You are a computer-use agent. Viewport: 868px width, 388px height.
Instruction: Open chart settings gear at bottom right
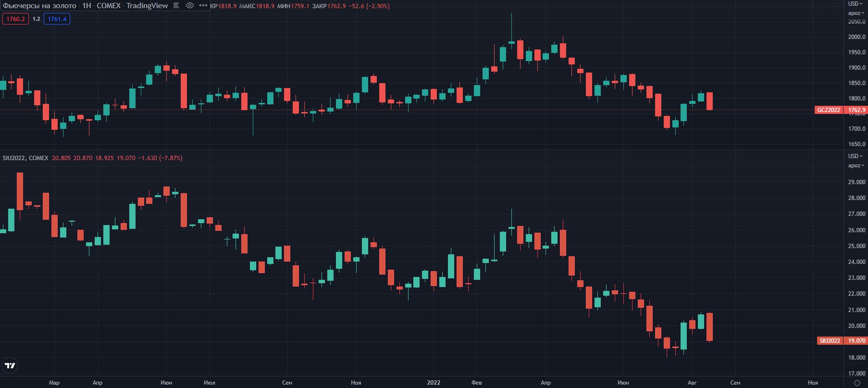(857, 383)
